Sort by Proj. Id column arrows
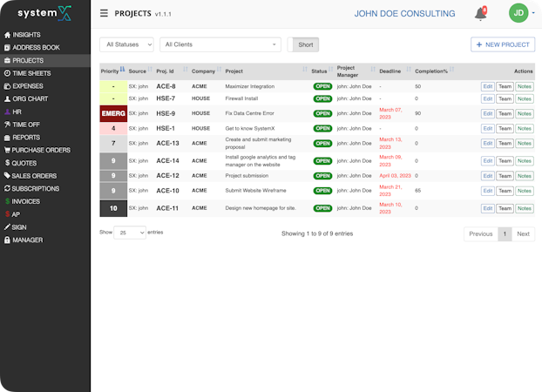 186,70
